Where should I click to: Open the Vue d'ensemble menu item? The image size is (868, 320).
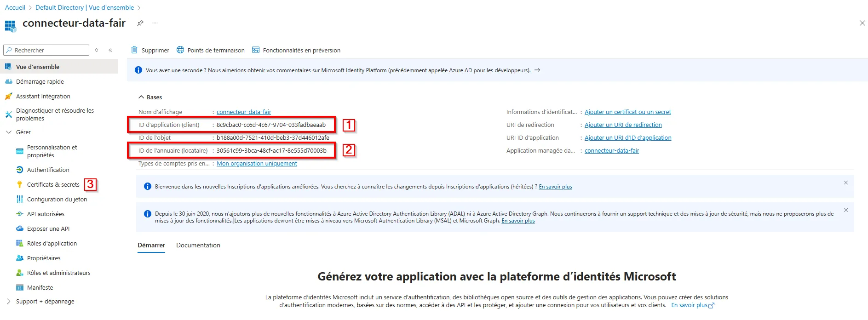point(59,67)
